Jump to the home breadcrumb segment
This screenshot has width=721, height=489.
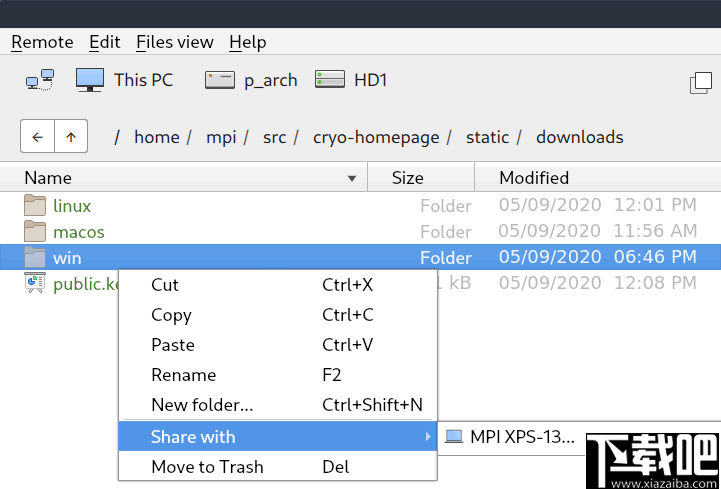coord(157,137)
